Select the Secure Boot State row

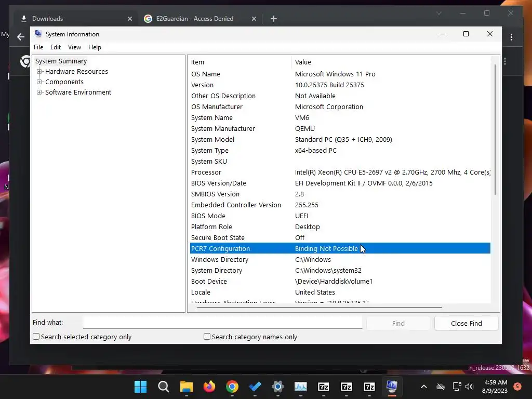point(340,237)
